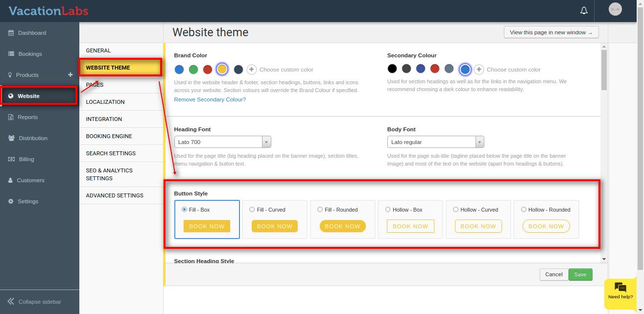
Task: Open the Heading Font dropdown
Action: 222,142
